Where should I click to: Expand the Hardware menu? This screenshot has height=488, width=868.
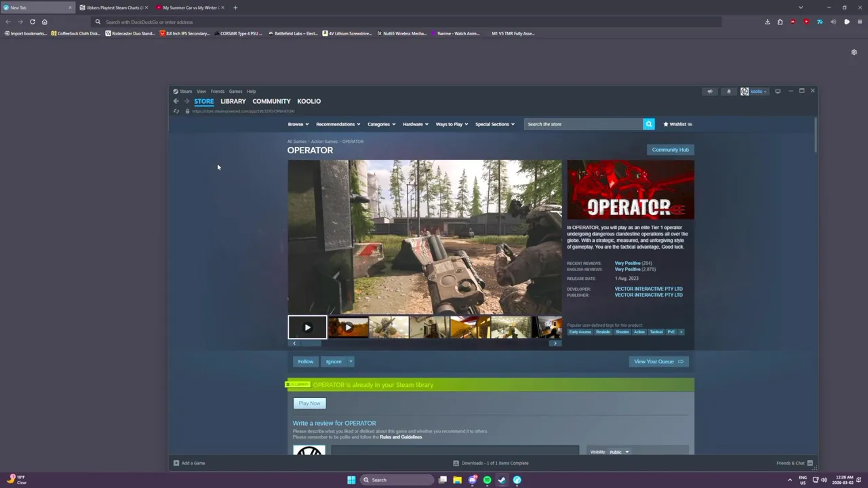point(415,124)
